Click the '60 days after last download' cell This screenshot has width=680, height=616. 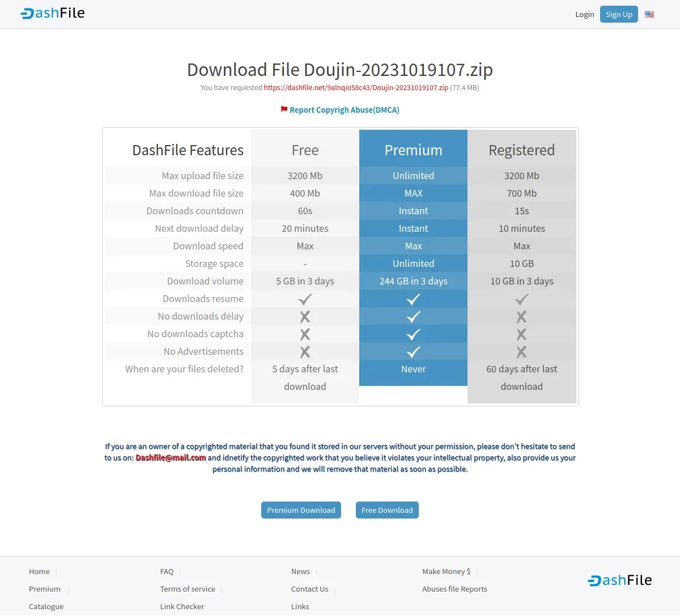coord(522,377)
